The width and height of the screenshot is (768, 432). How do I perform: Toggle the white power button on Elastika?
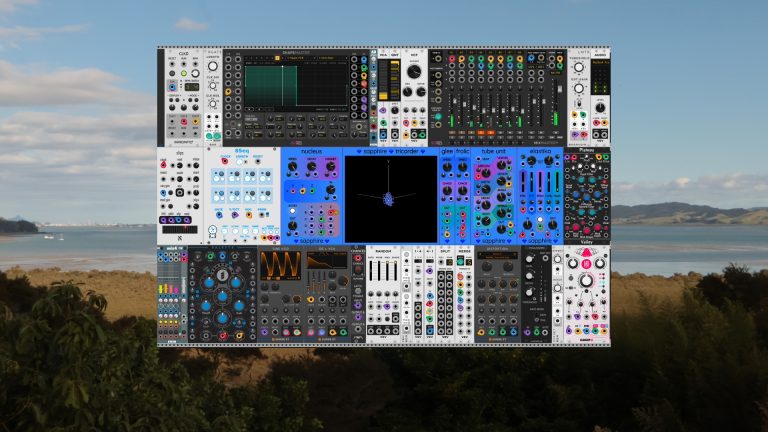[540, 220]
